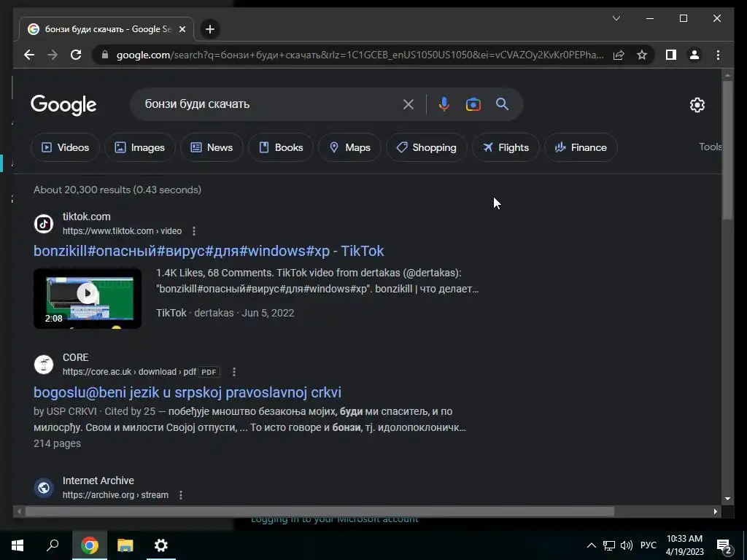Open the volume control tray icon
Screen dimensions: 747x560
tap(627, 545)
